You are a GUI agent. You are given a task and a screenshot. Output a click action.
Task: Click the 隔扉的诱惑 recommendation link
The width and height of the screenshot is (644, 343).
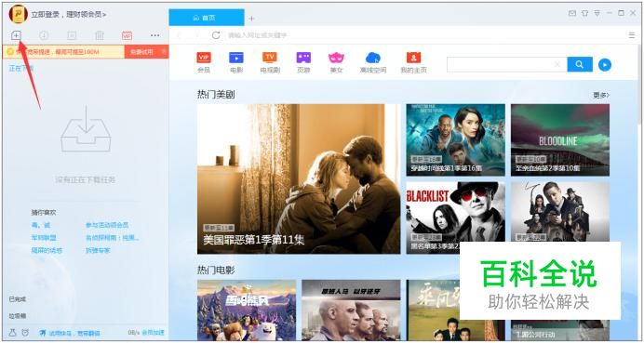click(x=47, y=250)
